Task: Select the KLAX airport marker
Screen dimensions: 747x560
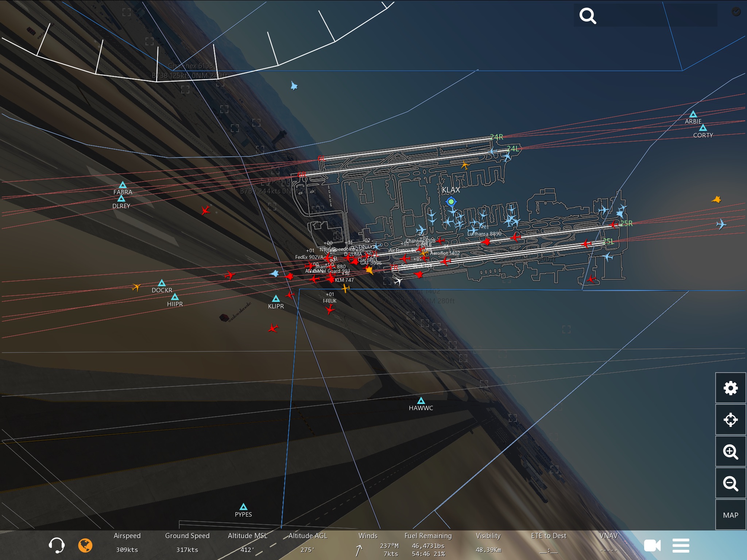Action: (451, 201)
